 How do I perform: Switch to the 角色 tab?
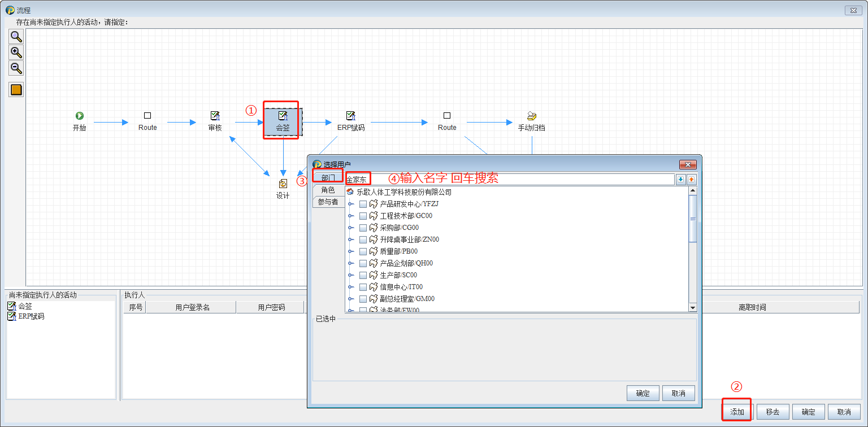point(328,190)
